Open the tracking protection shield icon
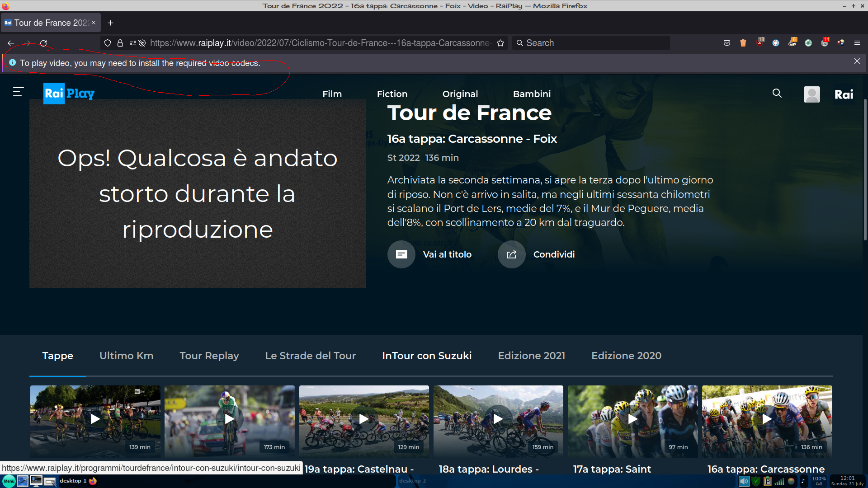Image resolution: width=868 pixels, height=488 pixels. [x=108, y=43]
